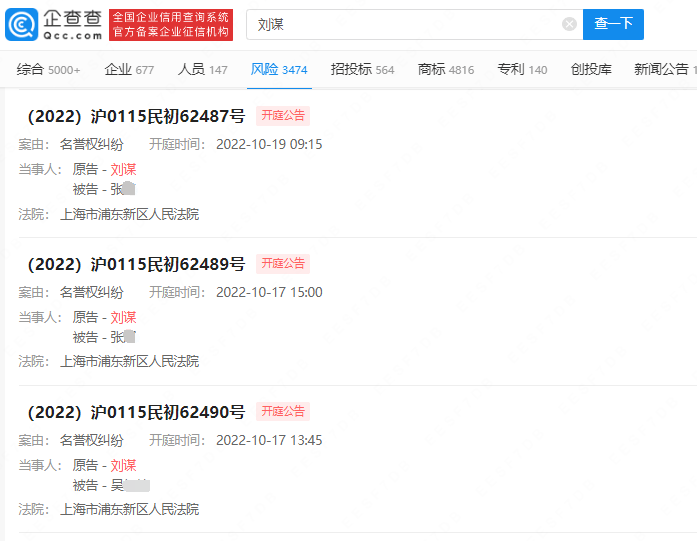697x541 pixels.
Task: Click court name in case 62489
Action: 129,361
